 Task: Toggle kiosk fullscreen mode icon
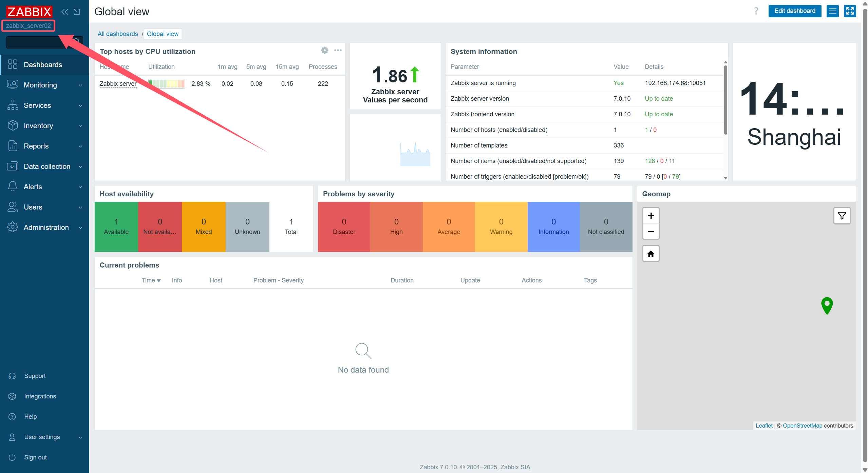(x=850, y=11)
